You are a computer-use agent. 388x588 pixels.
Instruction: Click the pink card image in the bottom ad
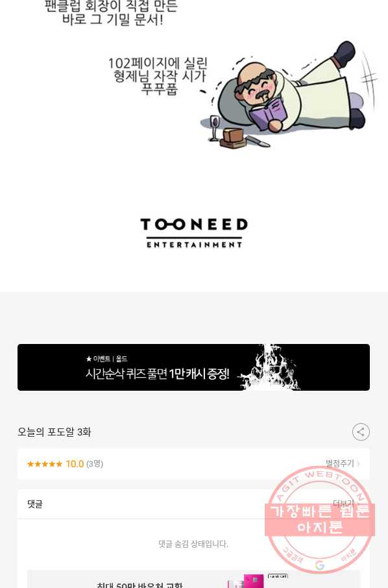[254, 581]
